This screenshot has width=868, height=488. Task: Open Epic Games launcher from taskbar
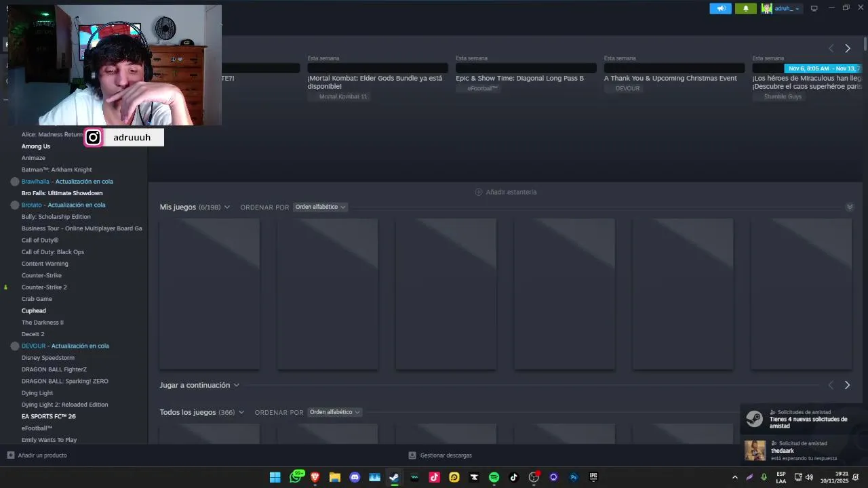593,477
